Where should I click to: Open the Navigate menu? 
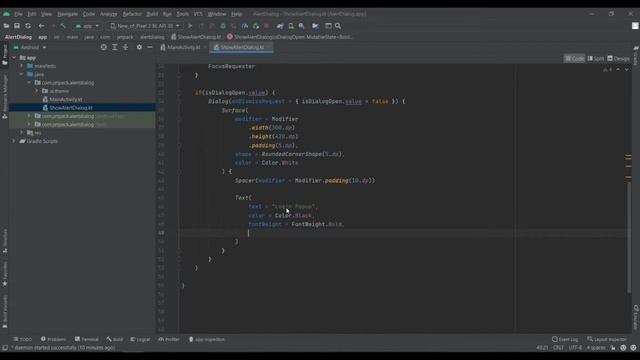pos(67,14)
